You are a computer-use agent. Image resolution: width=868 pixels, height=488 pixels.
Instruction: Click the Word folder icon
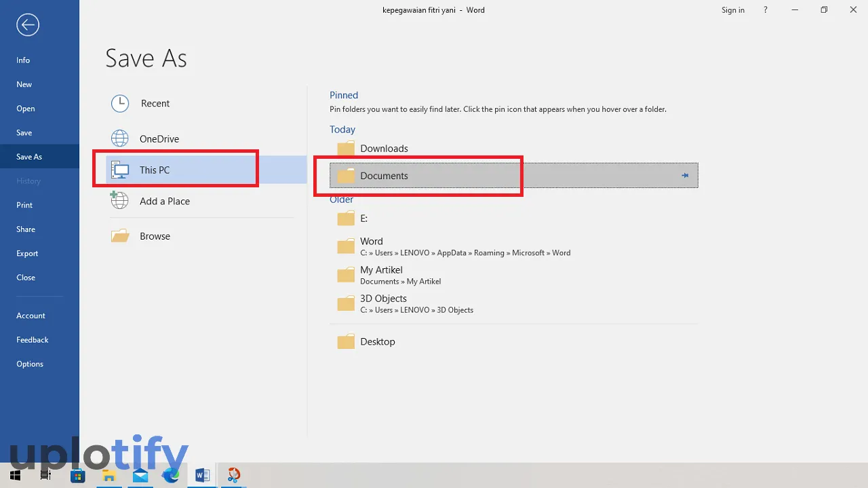click(346, 246)
